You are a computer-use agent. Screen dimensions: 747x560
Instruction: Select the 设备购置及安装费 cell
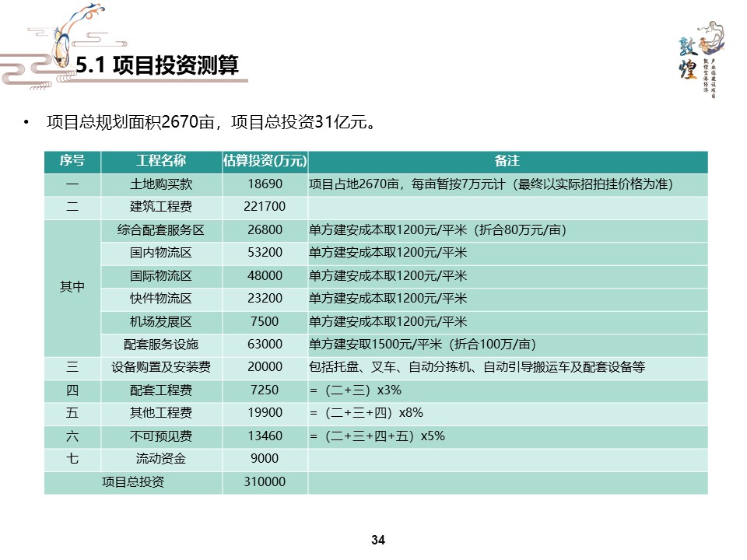click(x=161, y=367)
